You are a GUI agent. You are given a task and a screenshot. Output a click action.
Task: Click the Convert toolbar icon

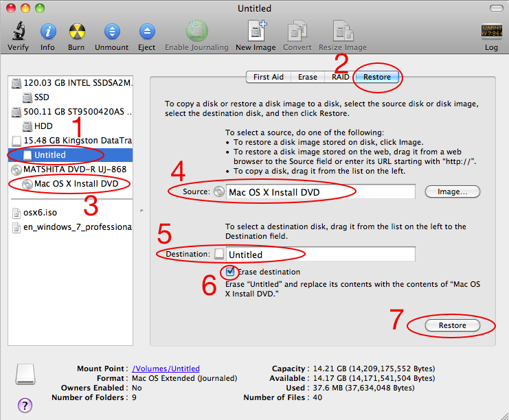pyautogui.click(x=297, y=31)
